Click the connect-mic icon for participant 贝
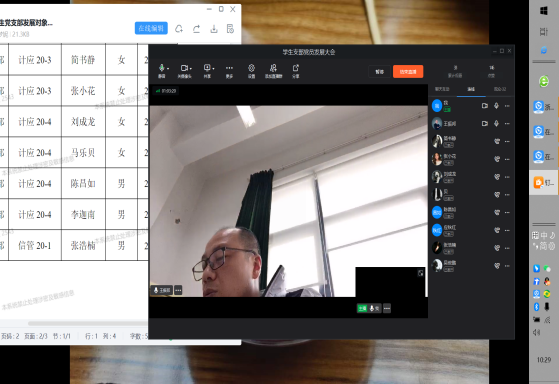The height and width of the screenshot is (384, 559). pos(497,195)
